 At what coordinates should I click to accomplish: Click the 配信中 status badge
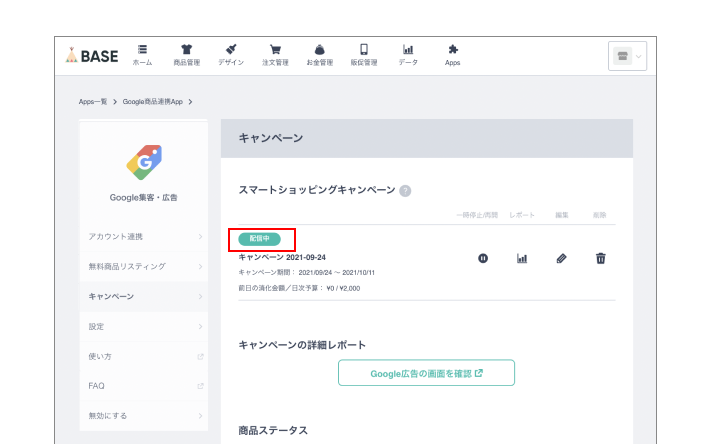[x=259, y=239]
